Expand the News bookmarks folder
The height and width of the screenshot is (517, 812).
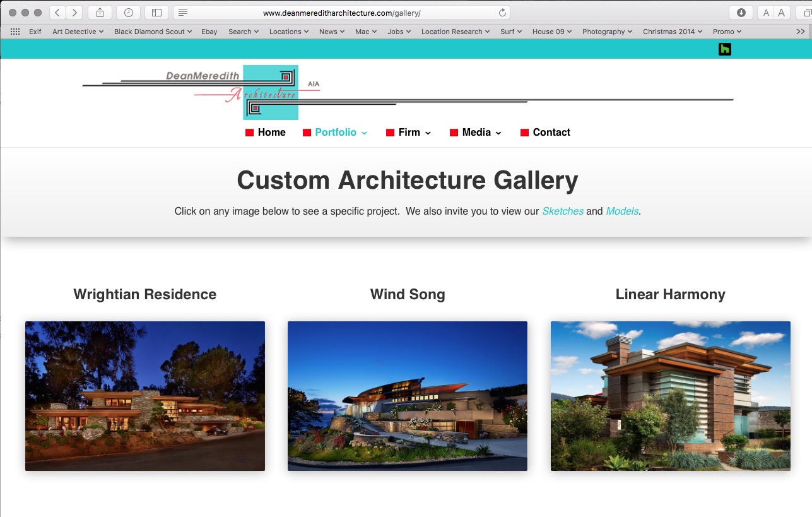[x=332, y=32]
